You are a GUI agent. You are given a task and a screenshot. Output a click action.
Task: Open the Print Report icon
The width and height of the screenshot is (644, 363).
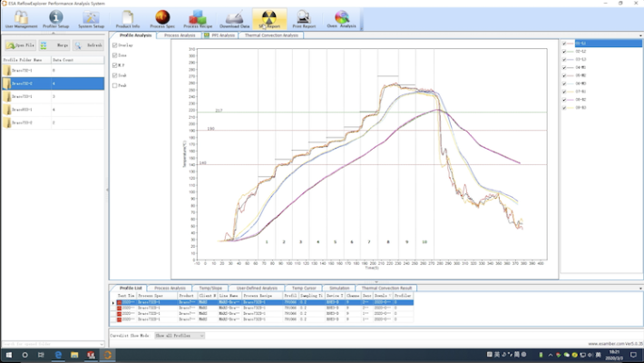[x=304, y=18]
